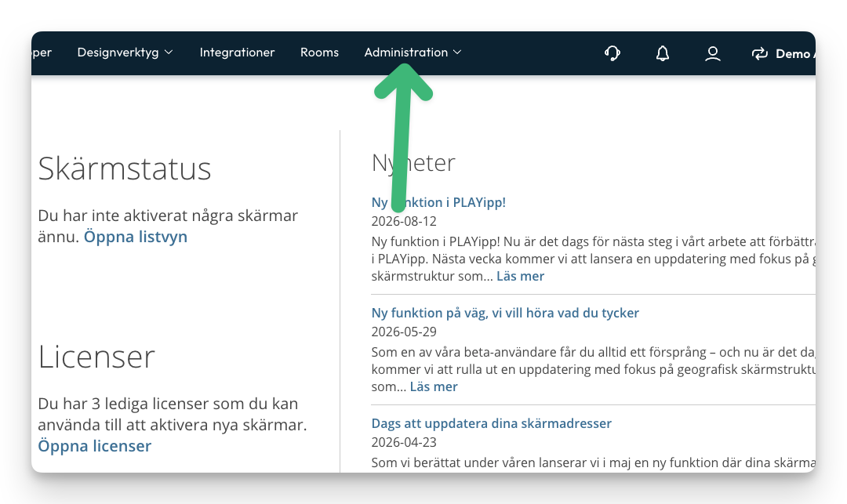Click the Öppna listvyn link
Image resolution: width=847 pixels, height=504 pixels.
(136, 237)
